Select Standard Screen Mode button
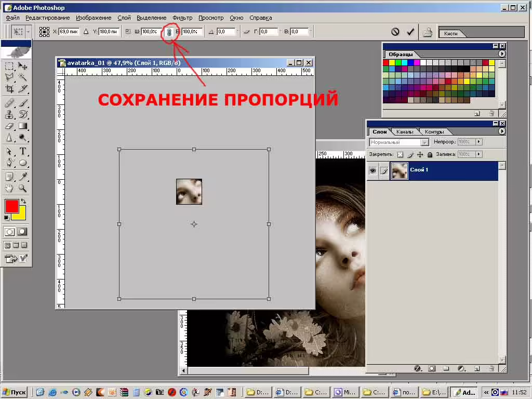The image size is (532, 399). point(7,245)
